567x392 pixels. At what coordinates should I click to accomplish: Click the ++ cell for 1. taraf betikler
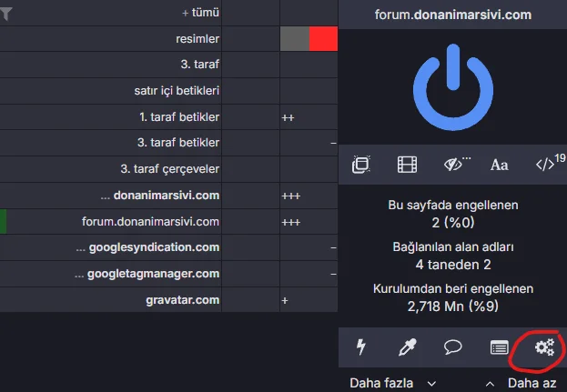coord(309,117)
